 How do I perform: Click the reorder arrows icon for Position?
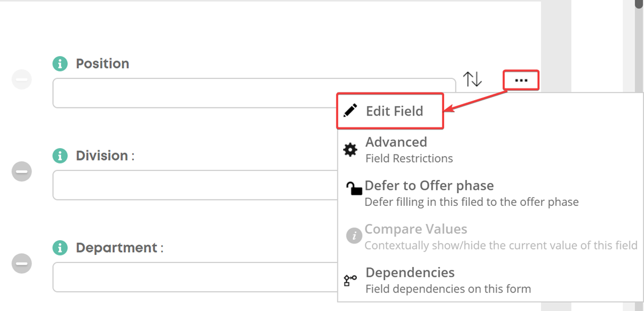point(472,79)
